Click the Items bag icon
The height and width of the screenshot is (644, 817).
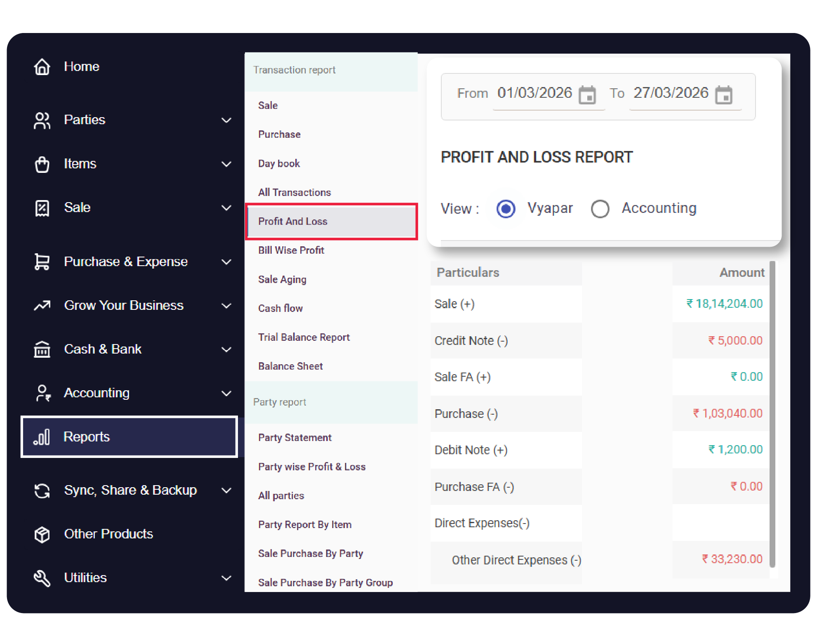[42, 164]
